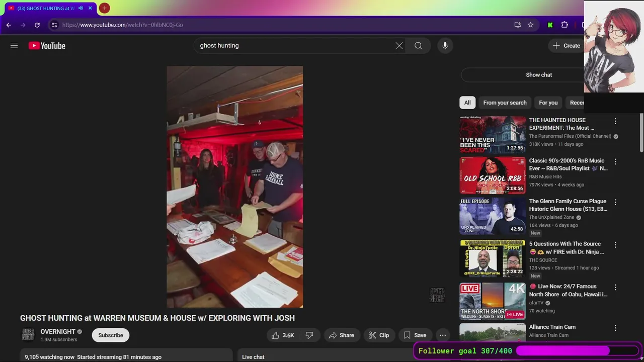
Task: Open more actions for the video
Action: 443,335
